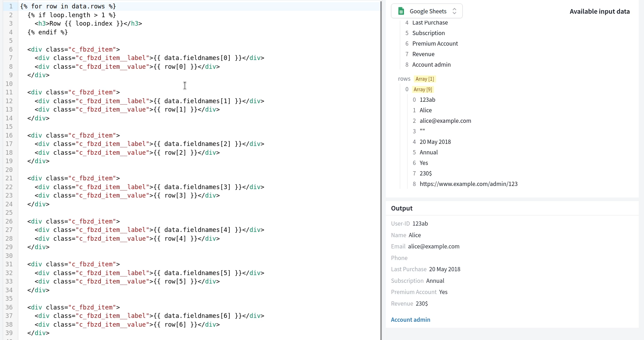Click the Output panel header

pos(402,208)
